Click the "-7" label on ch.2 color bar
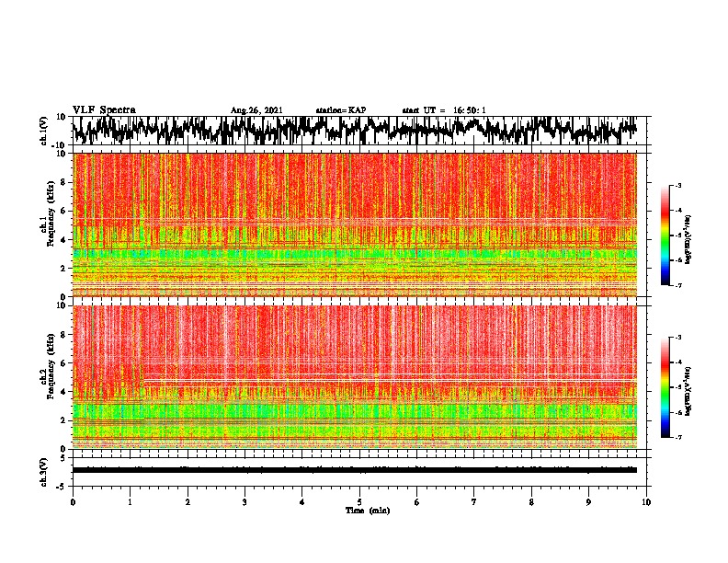Screen dimensions: 728x563 tap(677, 437)
